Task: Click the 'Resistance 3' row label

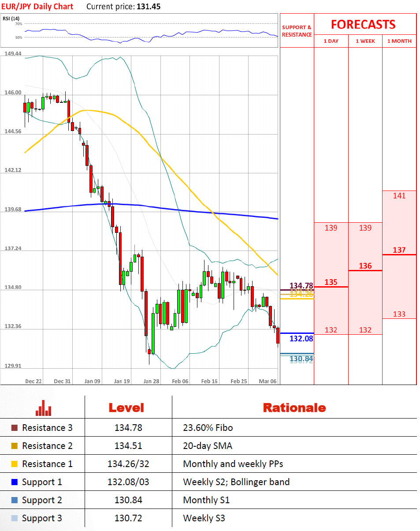Action: point(47,428)
